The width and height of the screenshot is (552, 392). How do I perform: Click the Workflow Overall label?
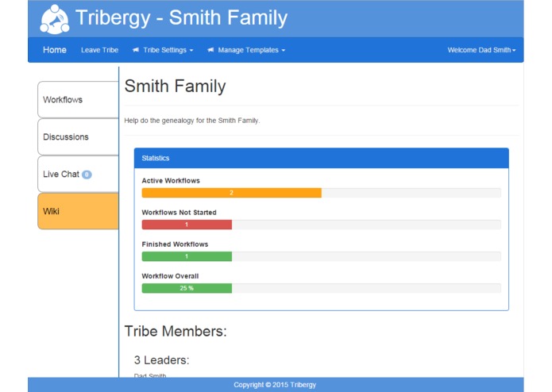click(170, 276)
